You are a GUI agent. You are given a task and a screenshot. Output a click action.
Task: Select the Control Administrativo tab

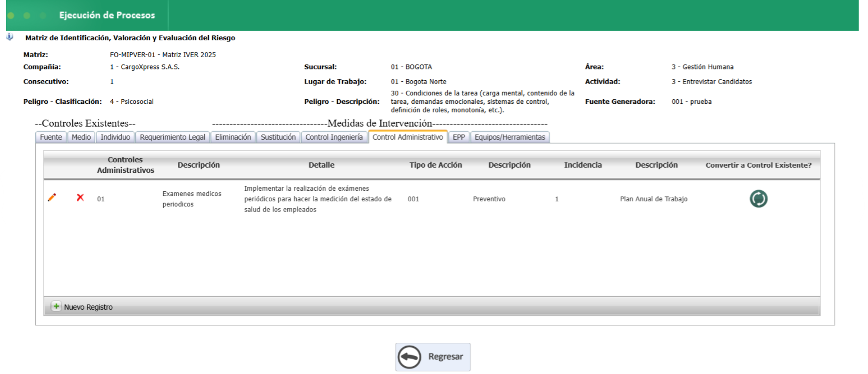click(x=408, y=137)
